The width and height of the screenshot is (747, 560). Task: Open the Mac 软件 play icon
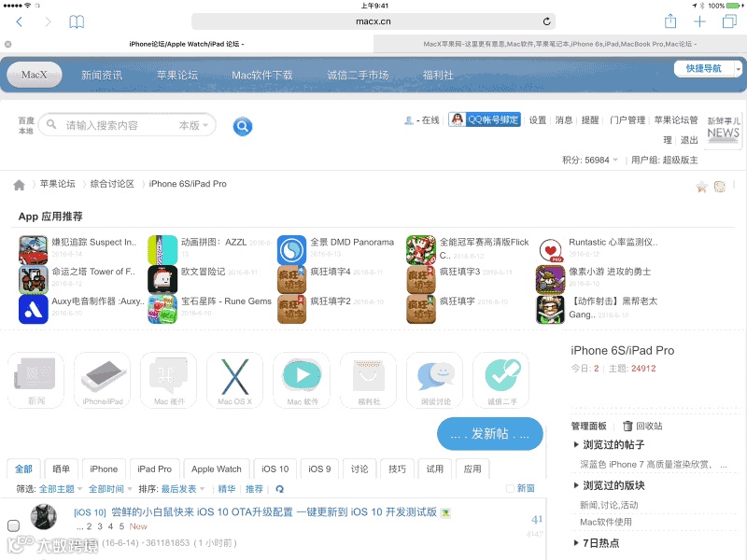tap(302, 380)
